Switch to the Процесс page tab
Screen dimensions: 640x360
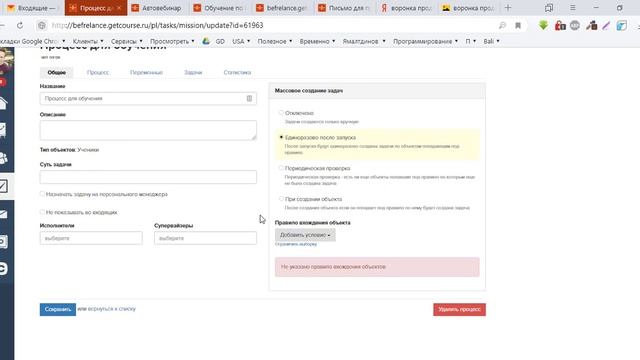(x=98, y=72)
